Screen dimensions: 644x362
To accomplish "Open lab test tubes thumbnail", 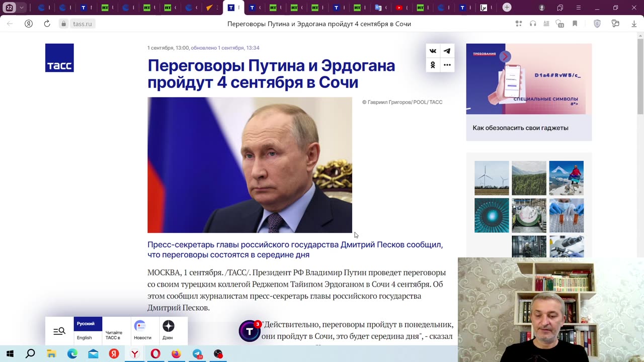I will [567, 215].
